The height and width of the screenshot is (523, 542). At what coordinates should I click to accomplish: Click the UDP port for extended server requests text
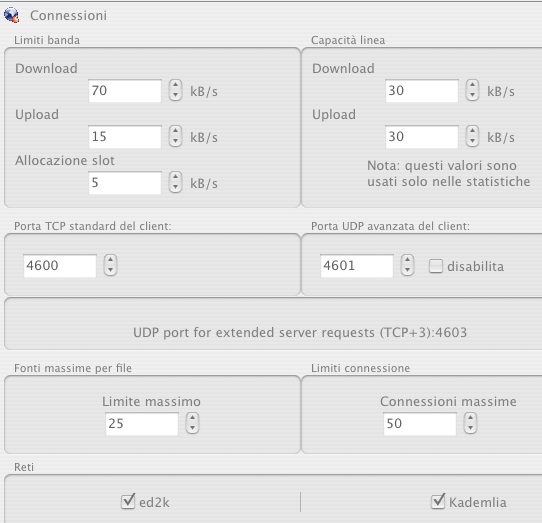click(300, 333)
